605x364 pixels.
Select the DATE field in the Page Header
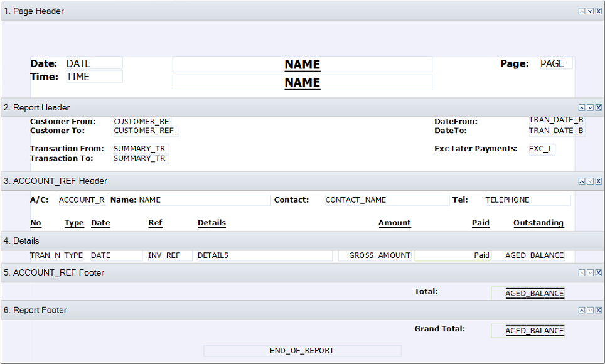(x=93, y=63)
